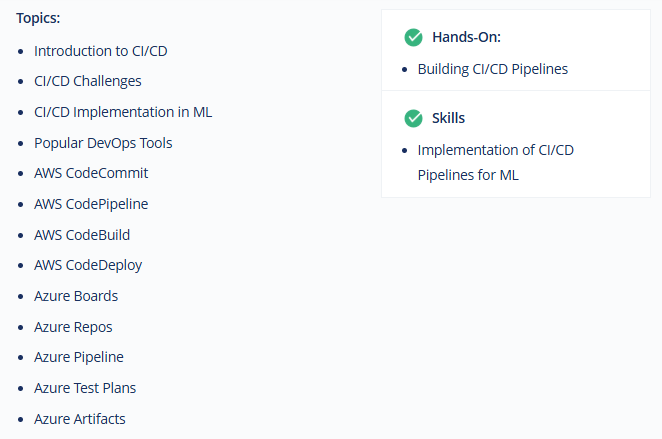The width and height of the screenshot is (662, 439).
Task: Click Building CI/CD Pipelines hands-on item
Action: pos(493,69)
